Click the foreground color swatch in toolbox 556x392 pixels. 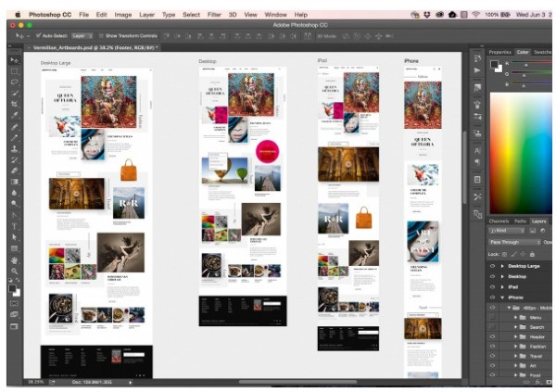[x=12, y=287]
